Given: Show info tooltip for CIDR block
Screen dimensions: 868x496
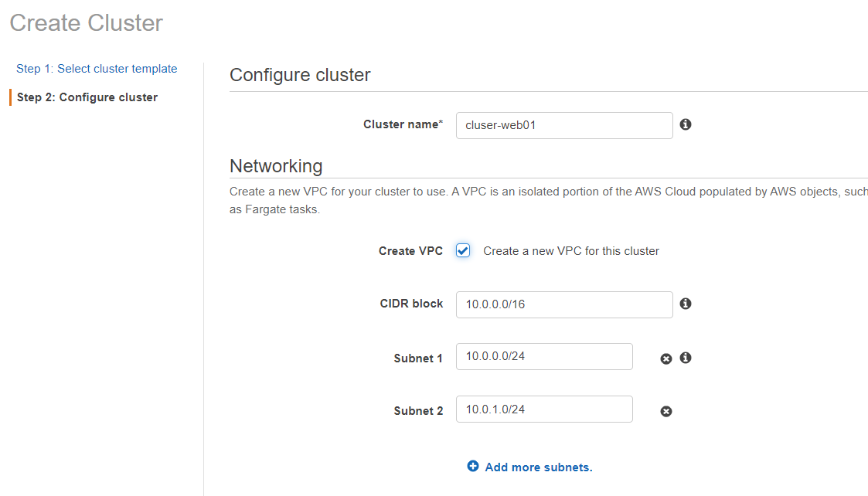Looking at the screenshot, I should click(686, 304).
